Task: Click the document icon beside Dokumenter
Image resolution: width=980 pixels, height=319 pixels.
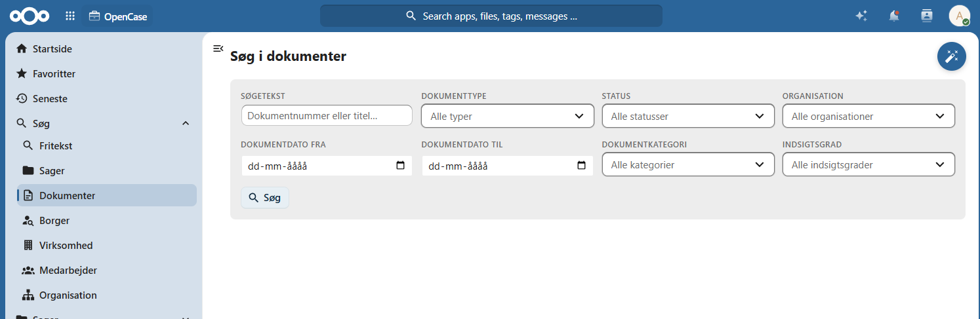Action: 28,196
